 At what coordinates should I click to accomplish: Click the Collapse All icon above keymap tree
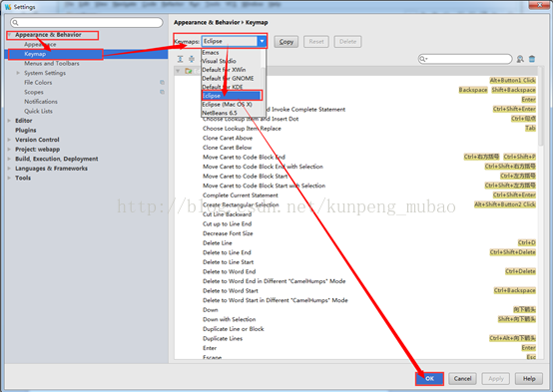click(191, 59)
